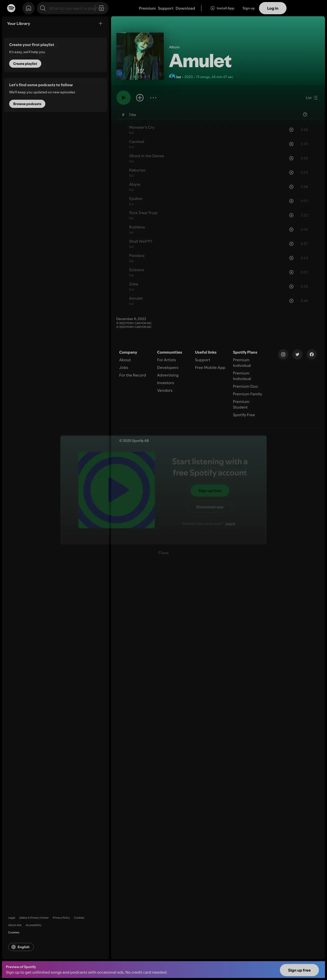Open the Developers footer link
Viewport: 327px width, 980px height.
168,367
